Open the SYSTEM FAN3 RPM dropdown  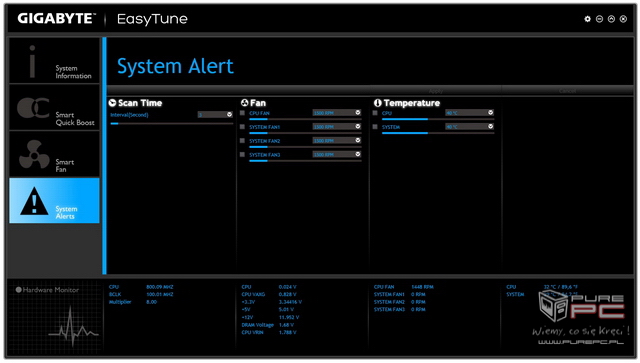(x=337, y=154)
